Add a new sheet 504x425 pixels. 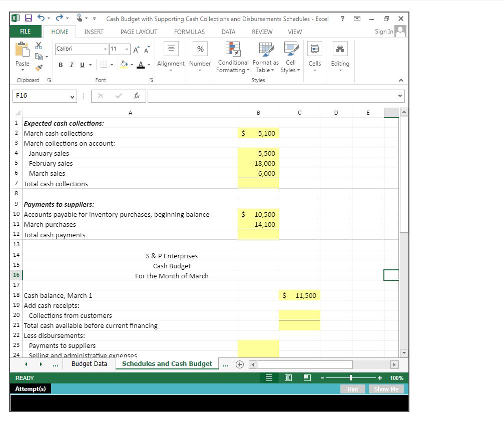[239, 364]
